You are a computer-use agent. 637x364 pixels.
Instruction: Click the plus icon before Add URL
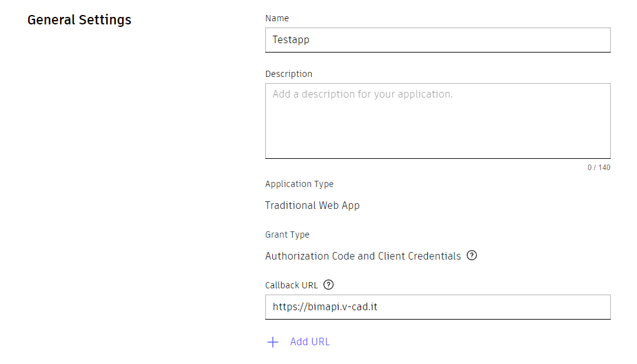(x=272, y=342)
